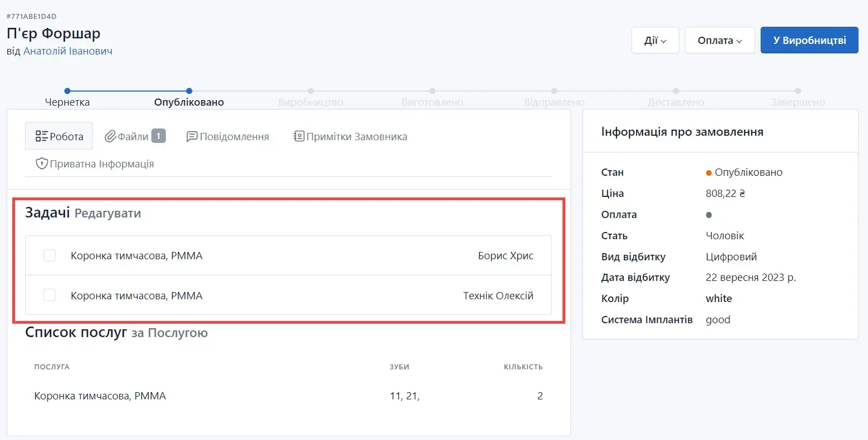
Task: Open the Приватна Інформація tab
Action: pos(95,164)
